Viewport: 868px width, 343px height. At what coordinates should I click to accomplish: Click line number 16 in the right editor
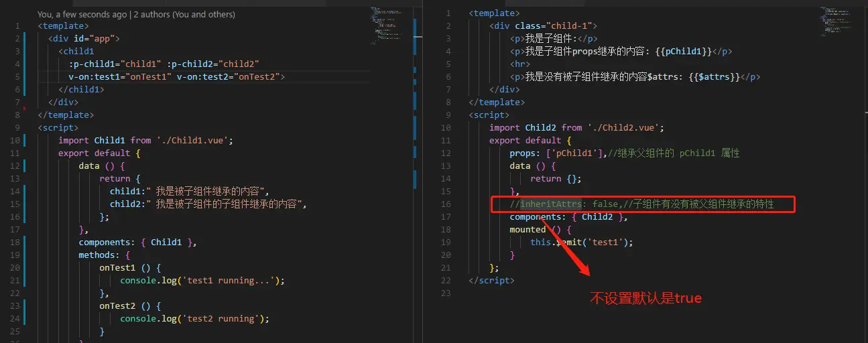coord(446,204)
